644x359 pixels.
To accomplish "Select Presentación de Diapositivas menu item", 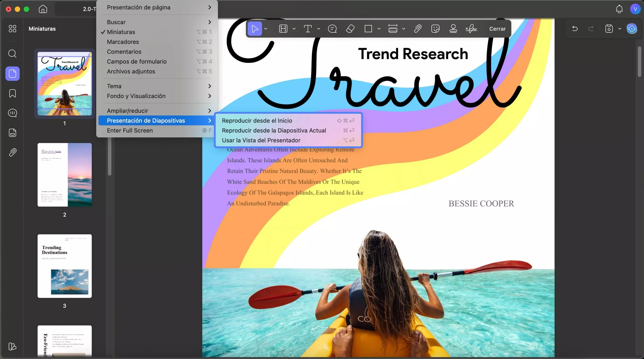I will point(156,121).
